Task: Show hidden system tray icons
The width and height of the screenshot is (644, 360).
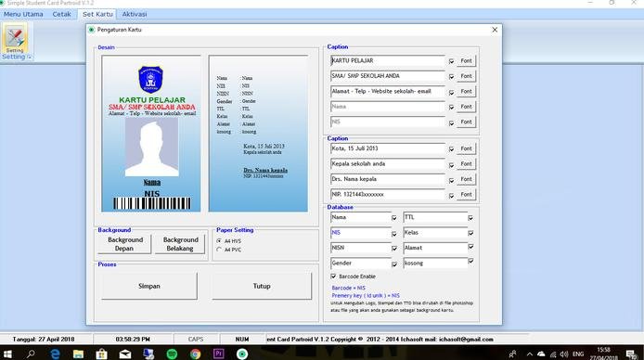Action: pyautogui.click(x=530, y=354)
